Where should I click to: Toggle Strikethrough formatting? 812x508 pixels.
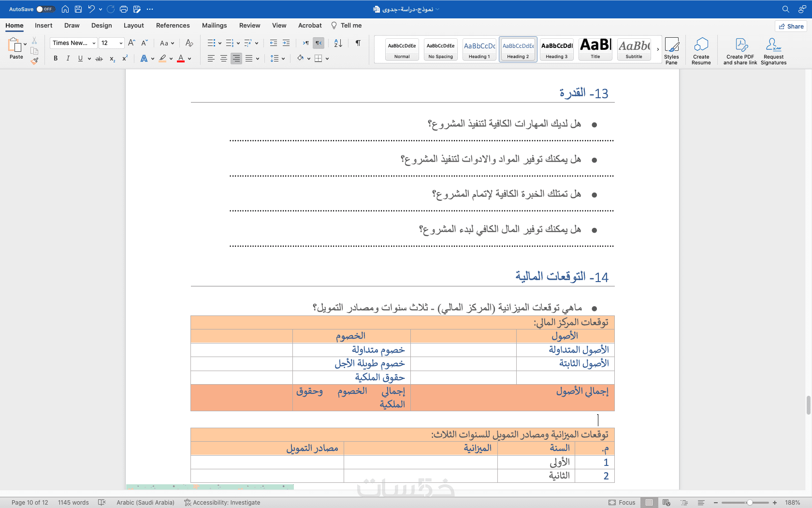[99, 59]
